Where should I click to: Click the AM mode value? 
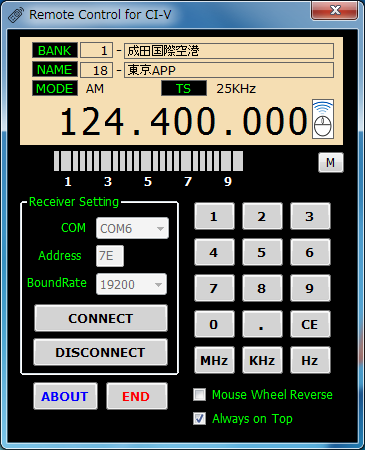(95, 89)
